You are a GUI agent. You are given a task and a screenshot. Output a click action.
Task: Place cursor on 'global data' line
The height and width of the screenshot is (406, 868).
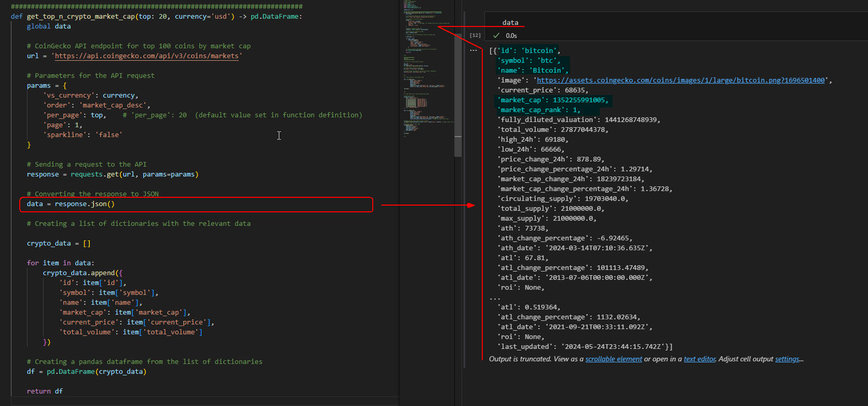click(49, 26)
